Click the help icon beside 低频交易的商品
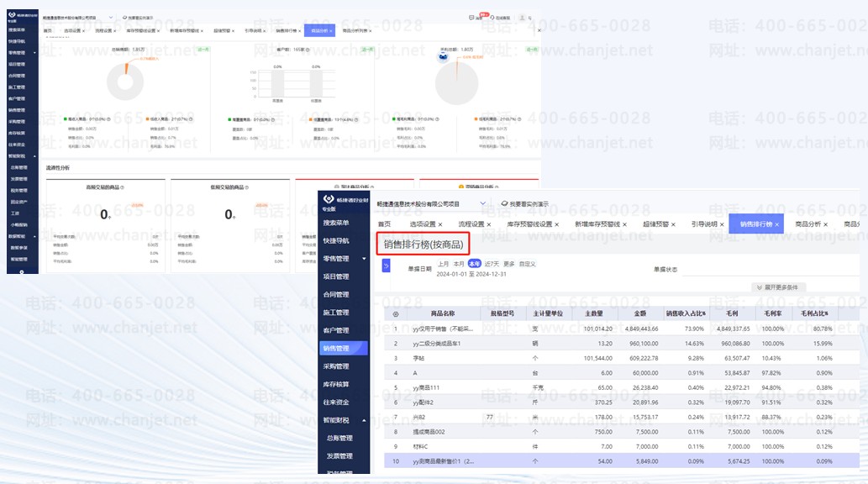 pos(246,187)
